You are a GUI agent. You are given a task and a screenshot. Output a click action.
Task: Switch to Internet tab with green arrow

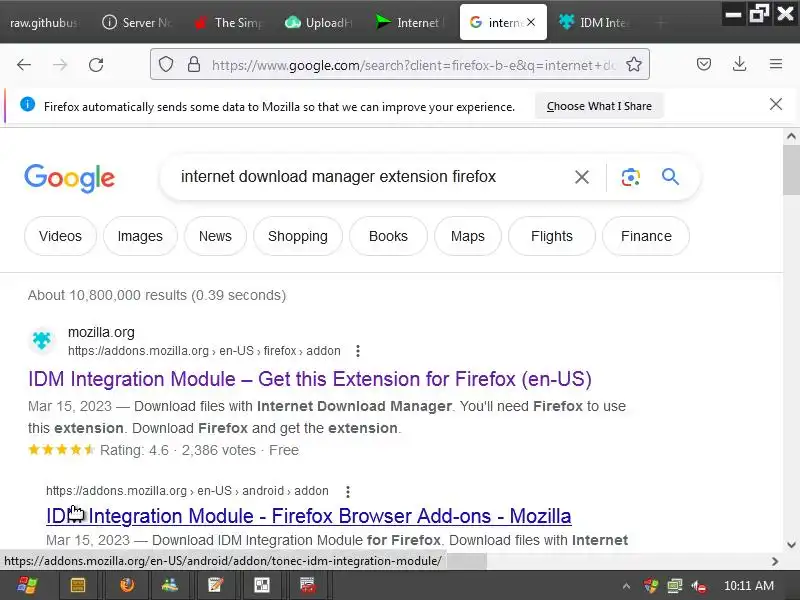pos(411,23)
